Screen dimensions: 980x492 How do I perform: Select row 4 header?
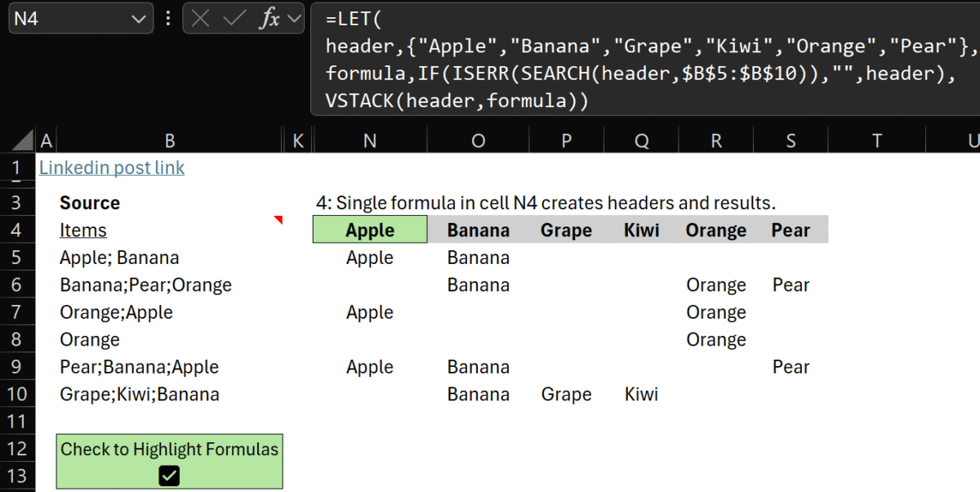coord(16,230)
